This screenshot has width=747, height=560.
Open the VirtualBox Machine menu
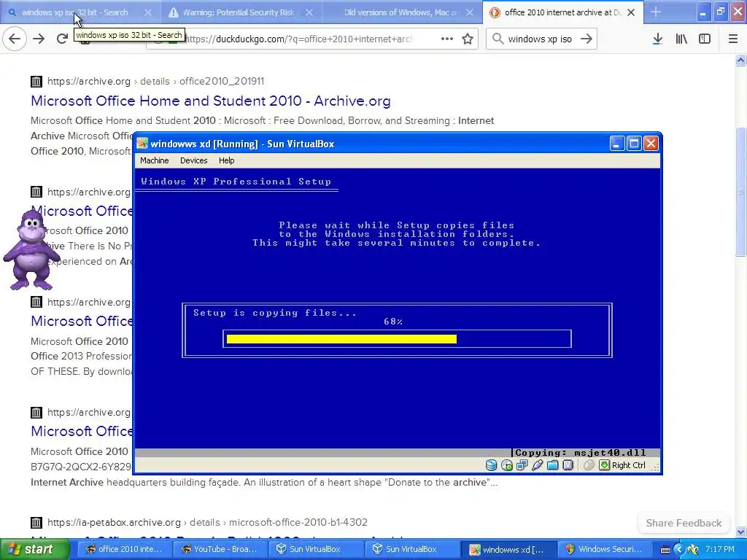(x=155, y=160)
